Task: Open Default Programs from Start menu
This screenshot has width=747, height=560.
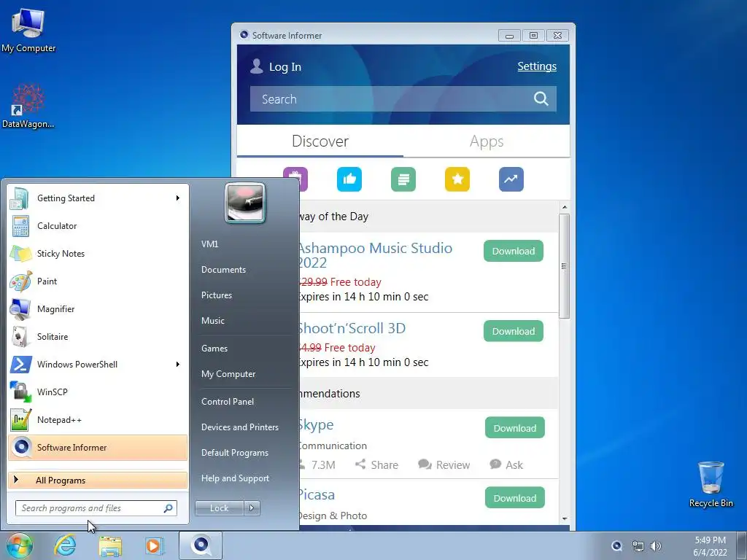Action: pyautogui.click(x=235, y=453)
